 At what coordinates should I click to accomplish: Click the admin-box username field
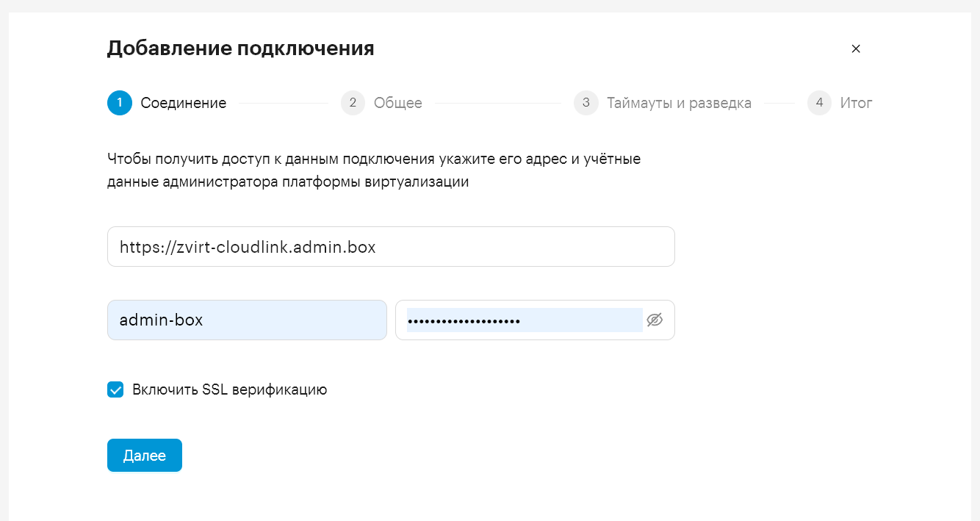click(247, 320)
